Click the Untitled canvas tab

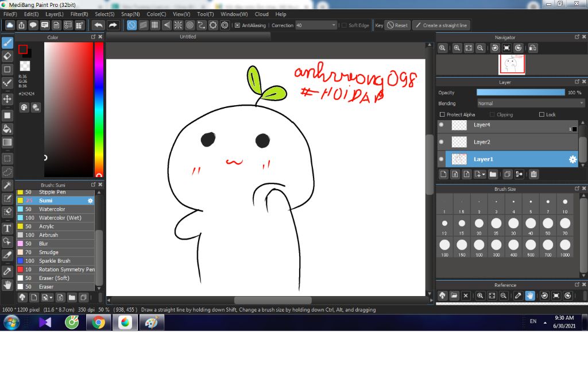pyautogui.click(x=188, y=37)
